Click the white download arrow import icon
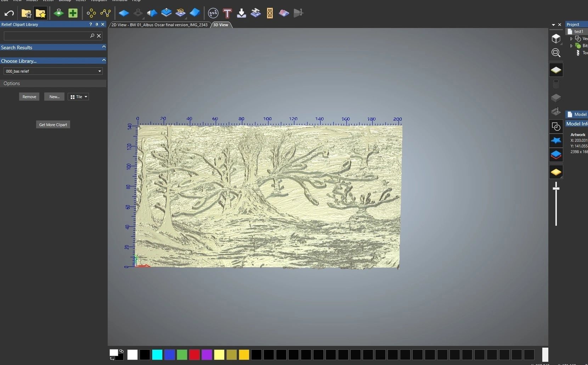588x365 pixels. click(242, 13)
